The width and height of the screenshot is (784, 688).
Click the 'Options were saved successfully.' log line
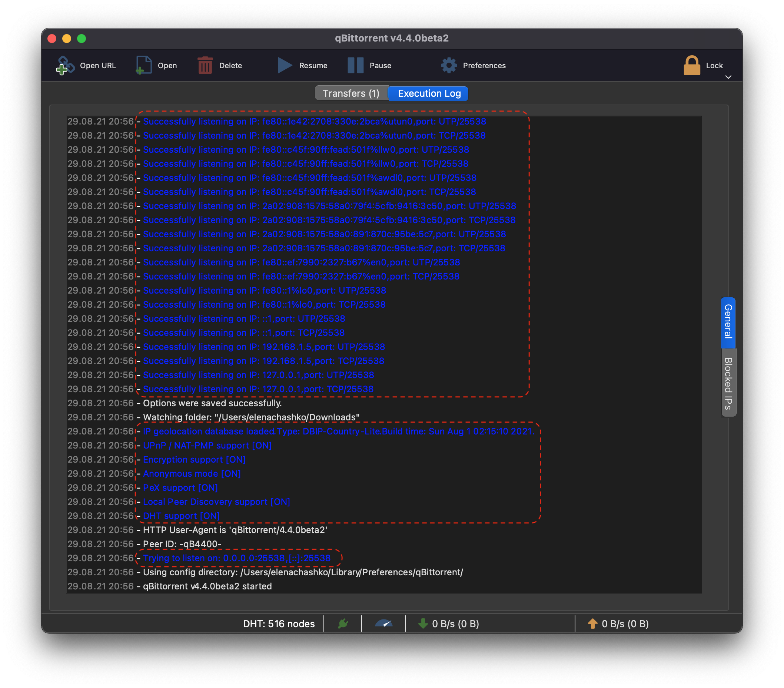[212, 403]
